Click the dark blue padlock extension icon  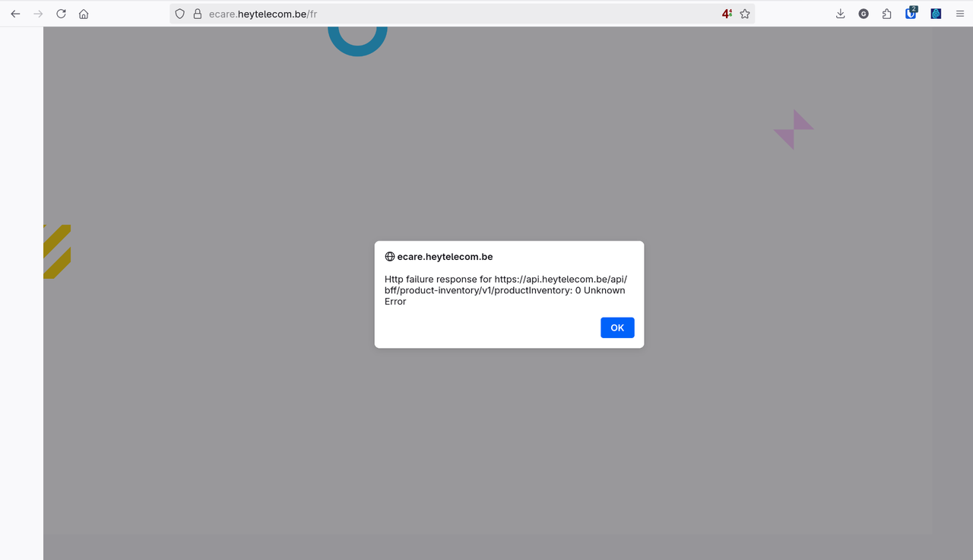936,14
